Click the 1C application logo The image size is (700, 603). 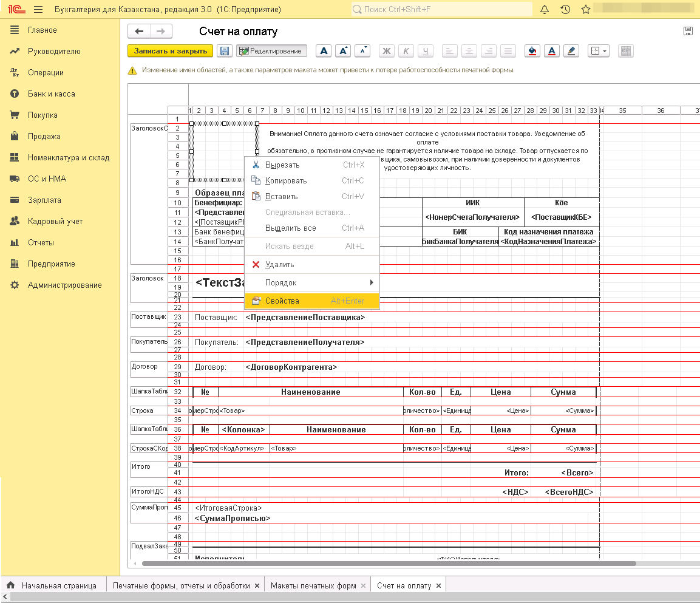[16, 9]
